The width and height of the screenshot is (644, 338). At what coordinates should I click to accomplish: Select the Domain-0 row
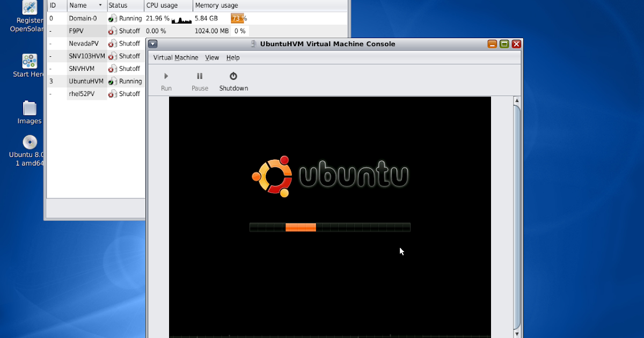(197, 18)
